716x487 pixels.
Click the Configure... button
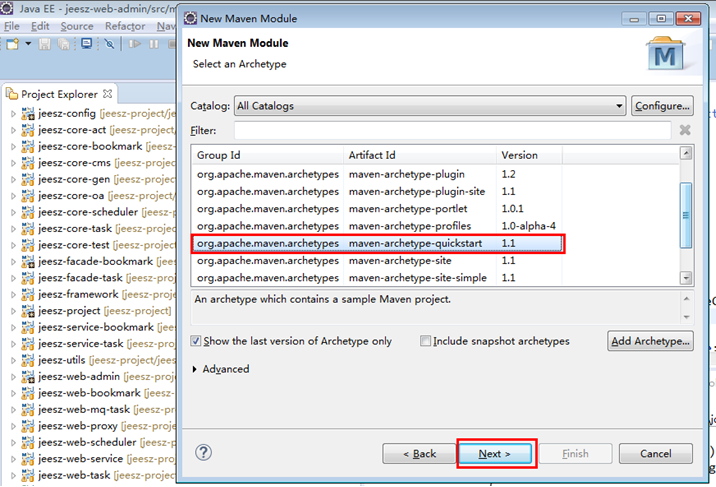point(662,106)
